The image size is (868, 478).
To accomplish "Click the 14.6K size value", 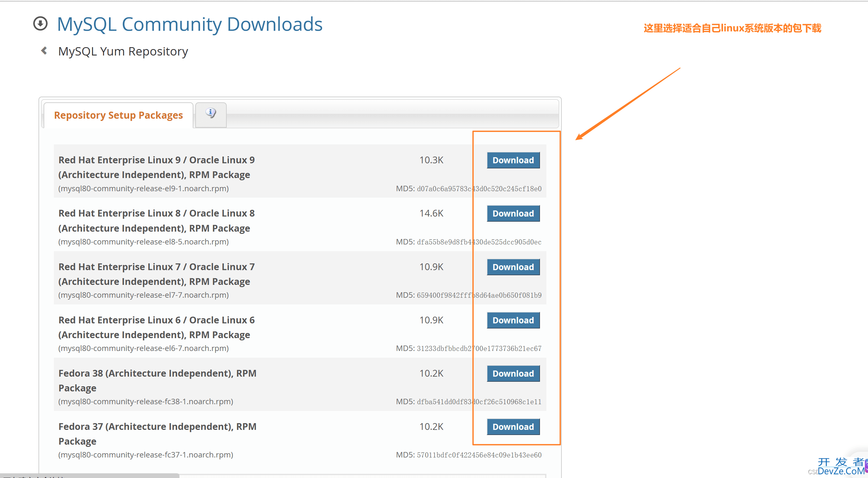I will pyautogui.click(x=431, y=213).
